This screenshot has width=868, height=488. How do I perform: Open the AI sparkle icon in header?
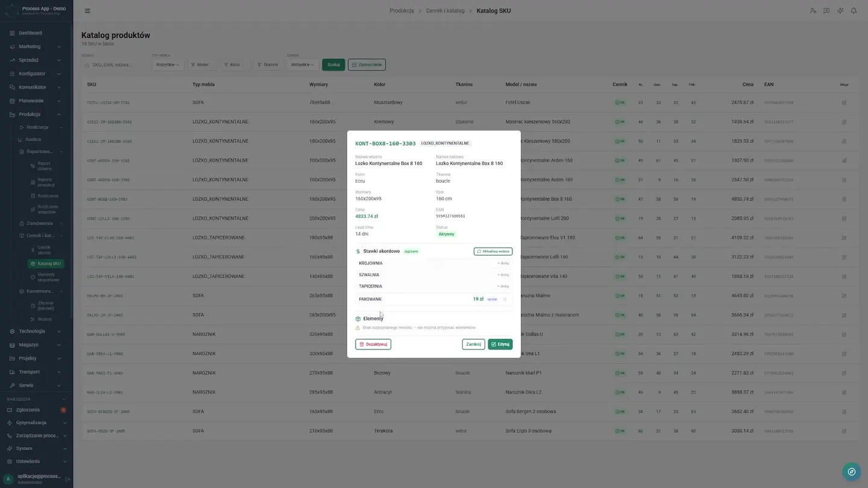[x=840, y=11]
